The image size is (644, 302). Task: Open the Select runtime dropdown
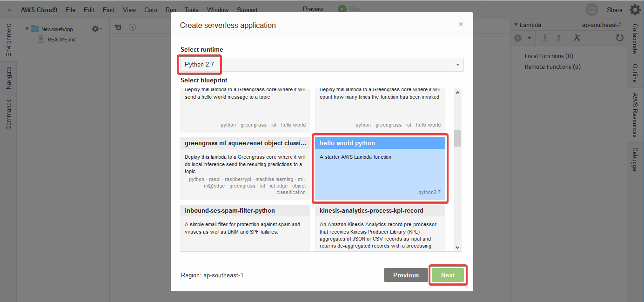click(x=322, y=65)
